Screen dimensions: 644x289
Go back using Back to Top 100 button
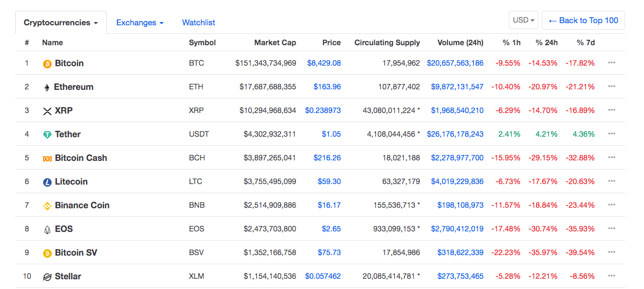click(x=583, y=20)
